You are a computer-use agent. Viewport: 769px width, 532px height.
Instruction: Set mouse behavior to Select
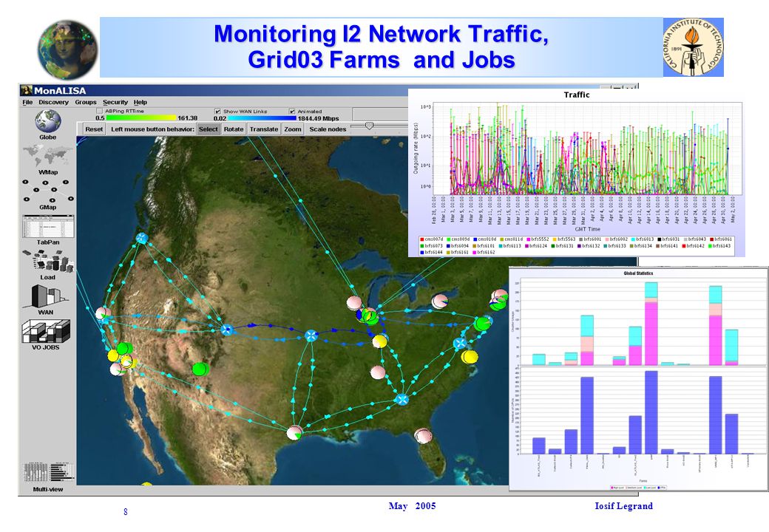(208, 129)
